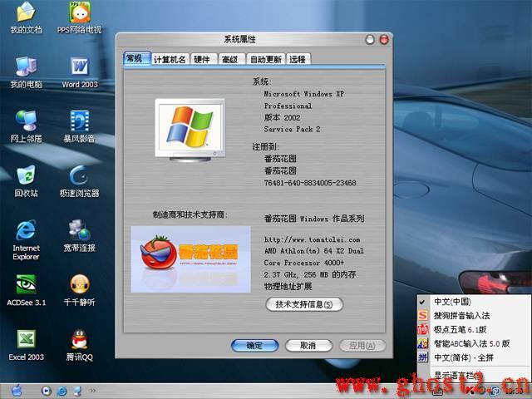Switch to the 计算机名 tab
The image size is (532, 399).
pos(170,59)
